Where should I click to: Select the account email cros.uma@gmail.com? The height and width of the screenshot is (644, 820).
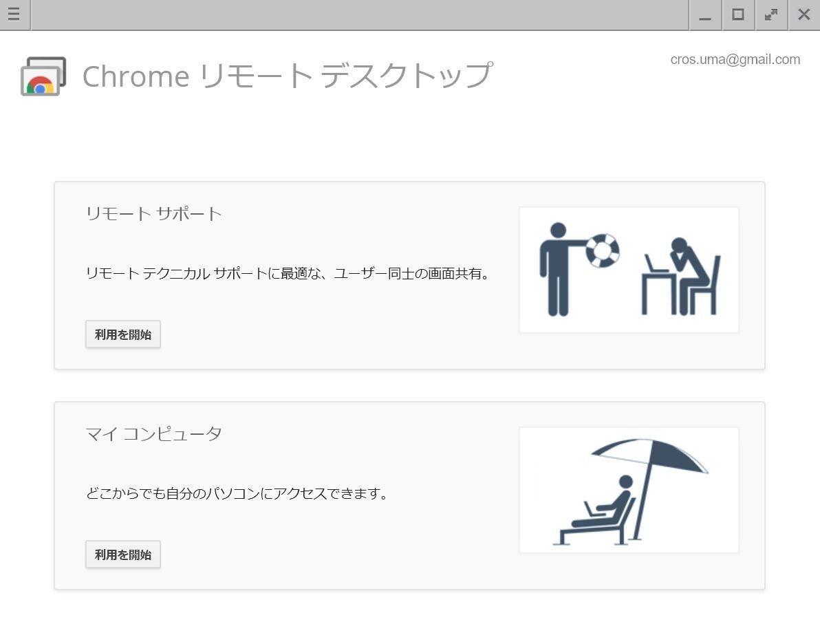pyautogui.click(x=735, y=59)
